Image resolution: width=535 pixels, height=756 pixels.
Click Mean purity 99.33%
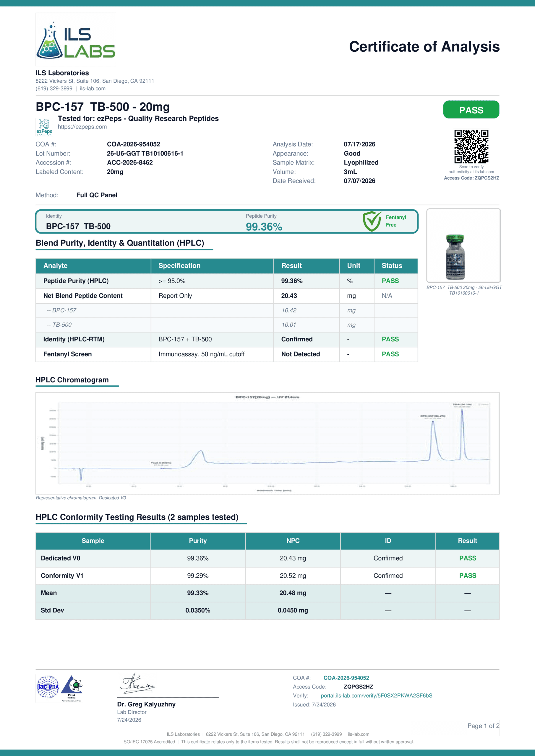pos(197,593)
